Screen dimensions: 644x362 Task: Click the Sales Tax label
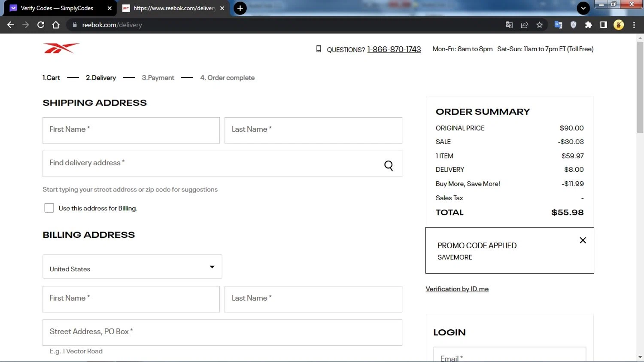point(449,198)
